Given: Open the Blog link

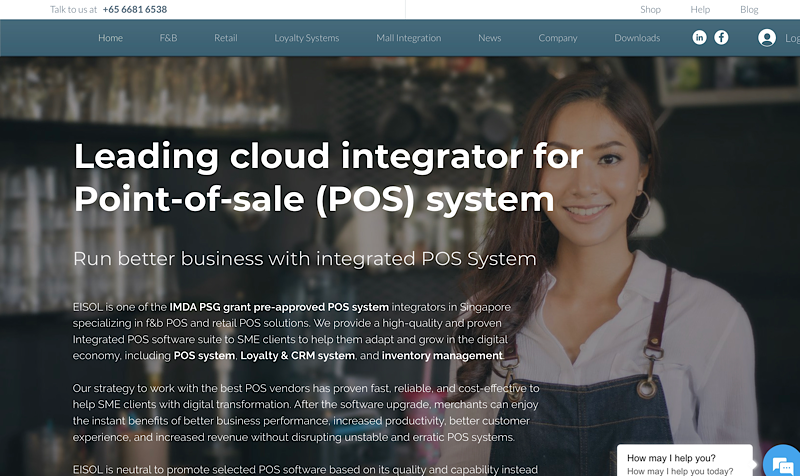Looking at the screenshot, I should click(x=749, y=9).
